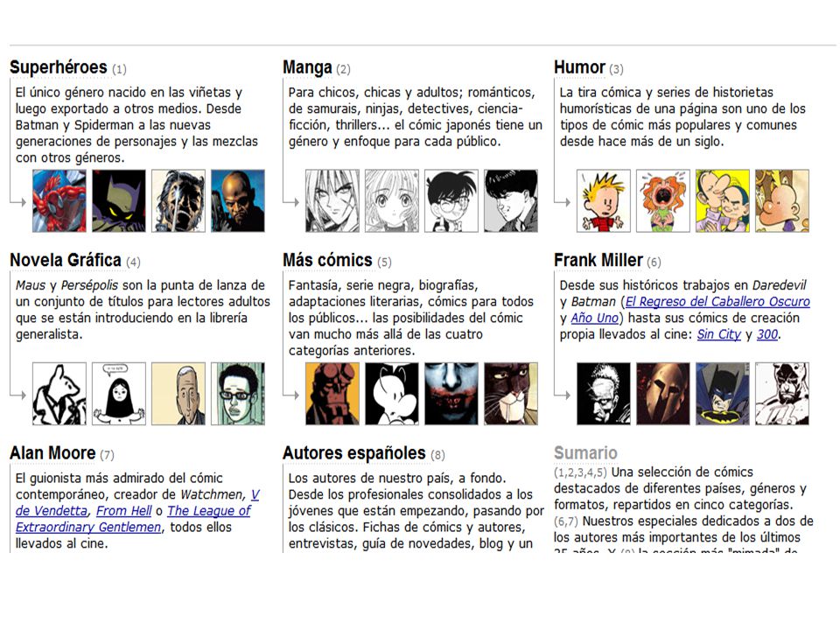Select the Novela Gráfica heading
Image resolution: width=840 pixels, height=630 pixels.
[x=66, y=261]
